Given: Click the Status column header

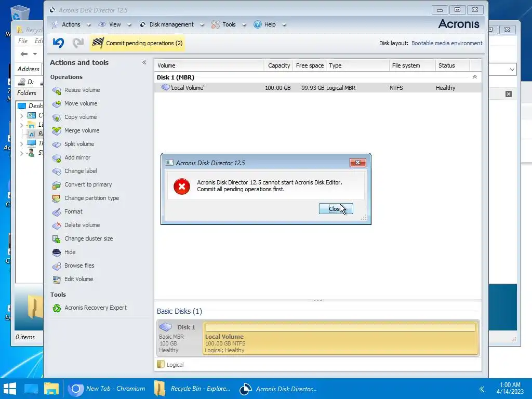Looking at the screenshot, I should pos(452,65).
